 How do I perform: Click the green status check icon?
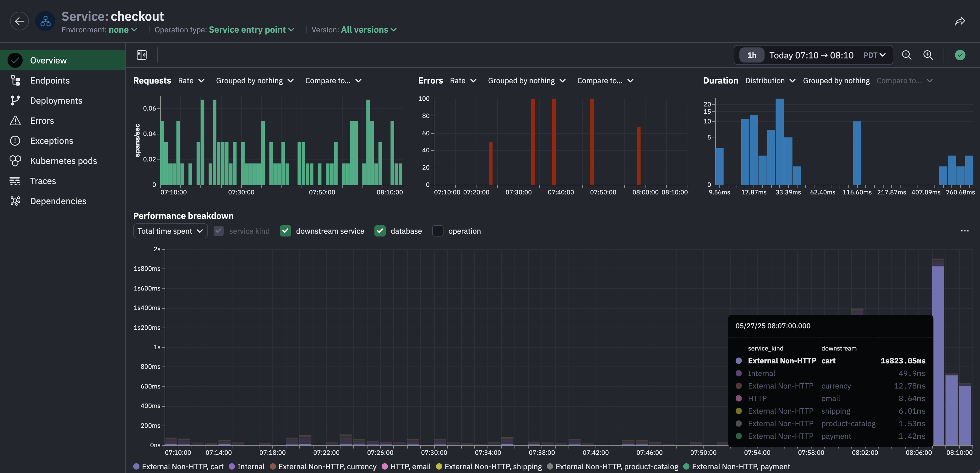[x=960, y=55]
